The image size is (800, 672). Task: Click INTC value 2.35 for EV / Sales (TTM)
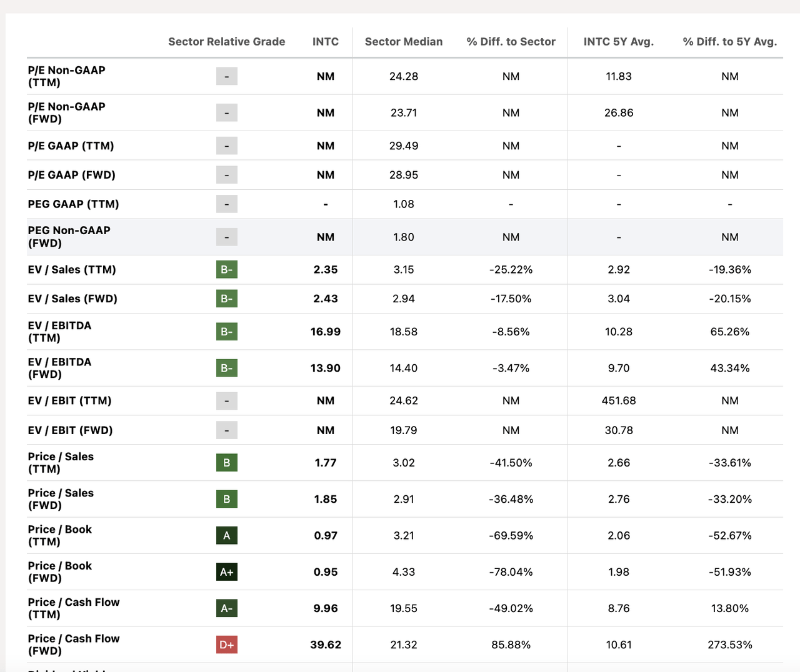[326, 270]
